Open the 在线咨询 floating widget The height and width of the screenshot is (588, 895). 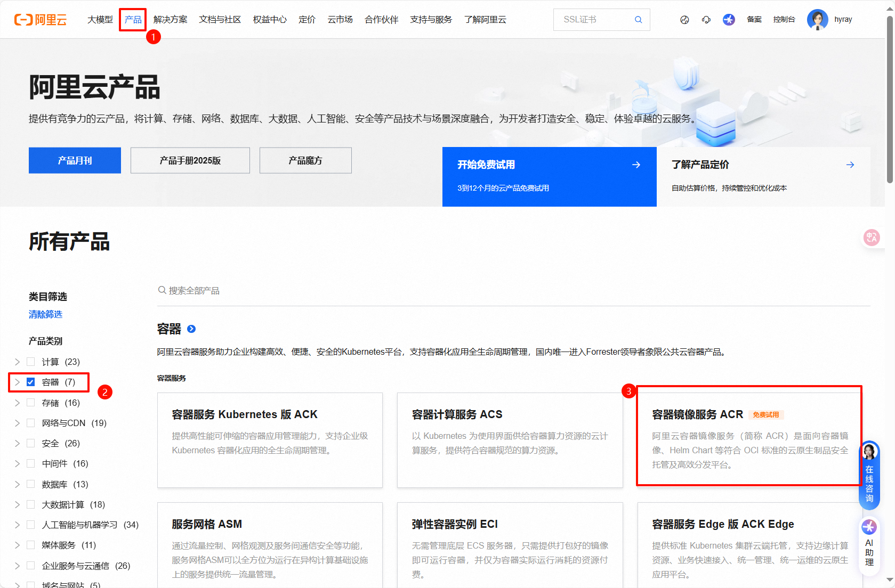click(869, 475)
